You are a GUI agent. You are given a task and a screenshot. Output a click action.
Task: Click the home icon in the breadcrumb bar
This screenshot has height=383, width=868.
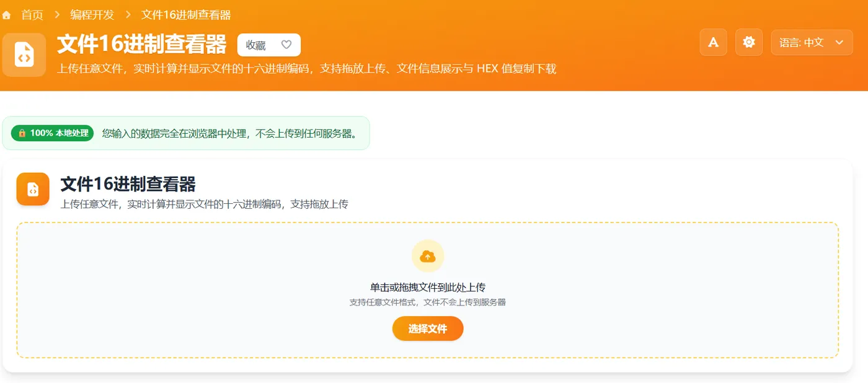pyautogui.click(x=7, y=14)
